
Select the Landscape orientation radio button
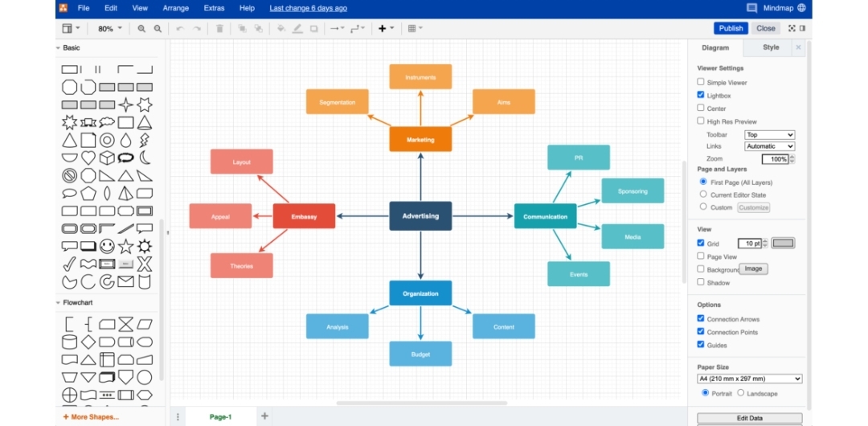point(741,393)
